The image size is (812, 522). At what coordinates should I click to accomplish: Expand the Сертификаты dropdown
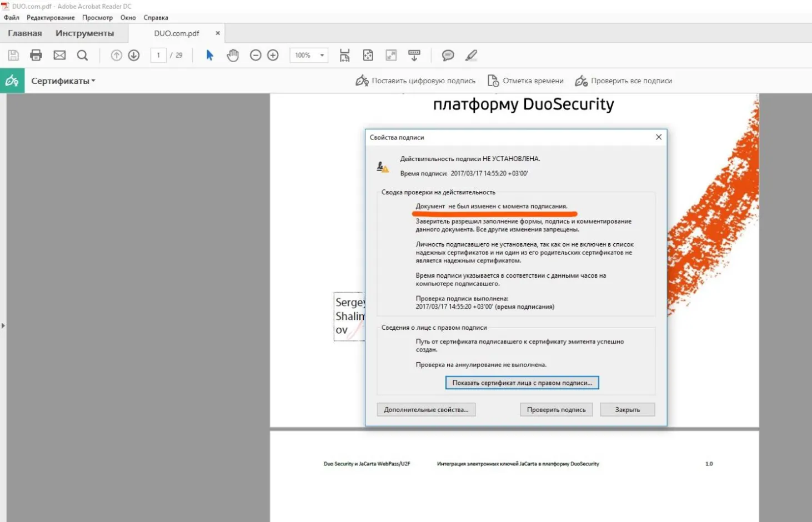coord(63,81)
